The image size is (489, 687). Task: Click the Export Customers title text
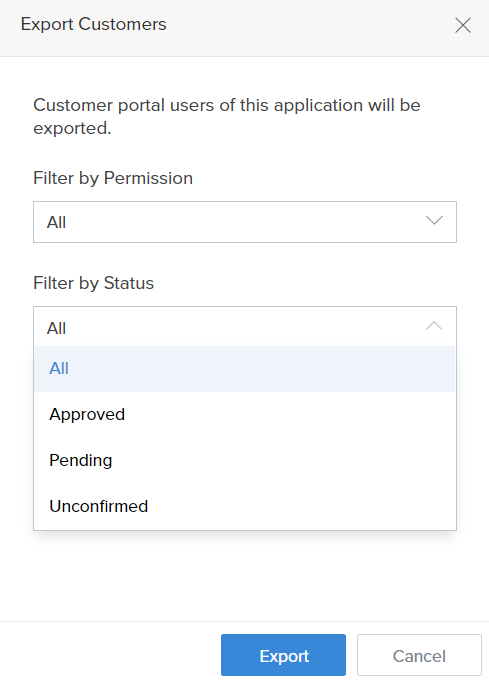click(x=93, y=24)
